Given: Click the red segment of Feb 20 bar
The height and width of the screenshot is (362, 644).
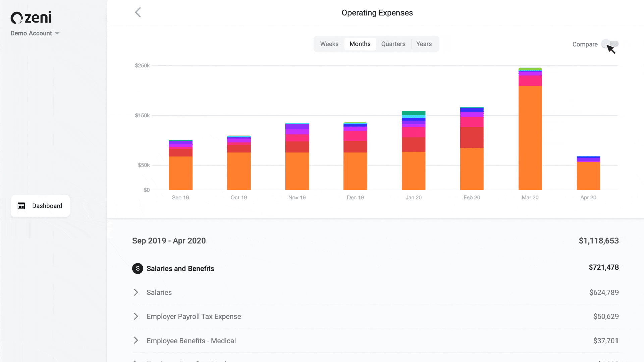Looking at the screenshot, I should click(x=472, y=137).
